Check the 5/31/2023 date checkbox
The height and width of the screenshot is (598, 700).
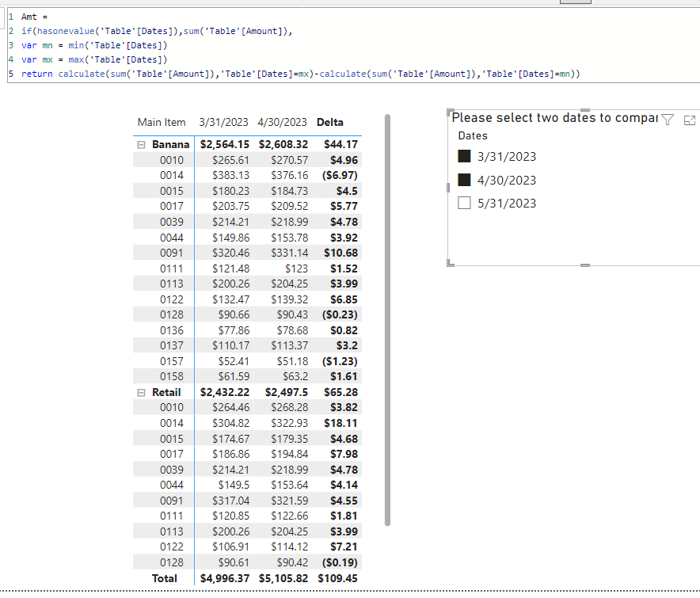pos(464,203)
